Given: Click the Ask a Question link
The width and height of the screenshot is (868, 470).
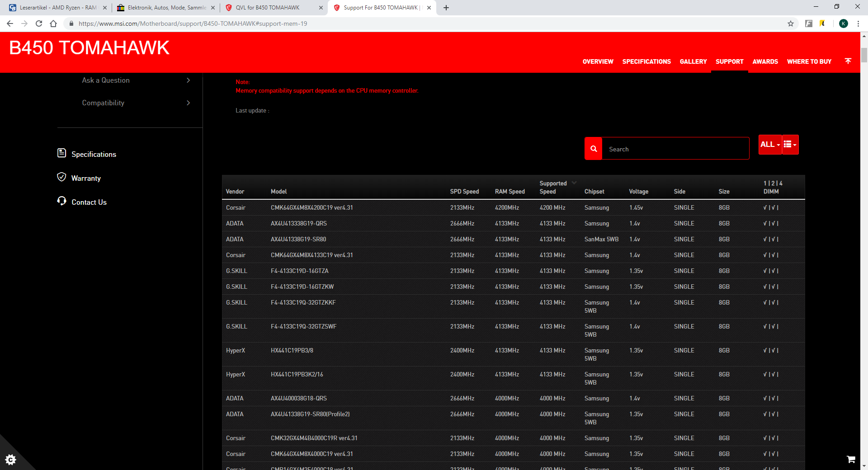Looking at the screenshot, I should click(x=106, y=80).
